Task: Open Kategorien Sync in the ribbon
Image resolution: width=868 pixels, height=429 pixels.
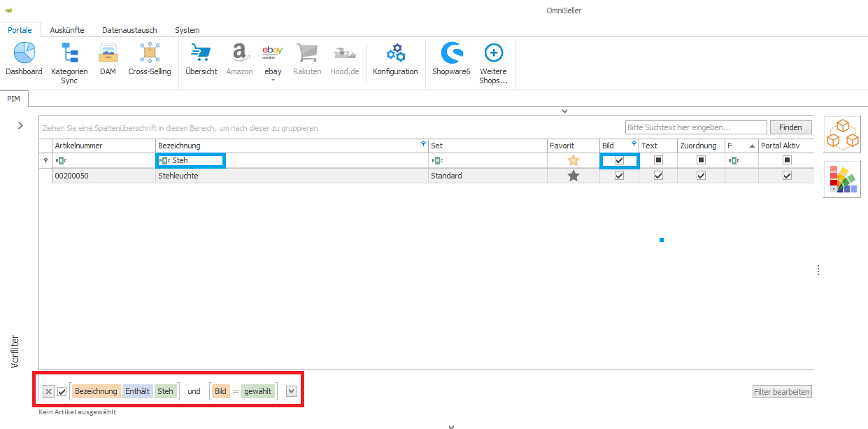Action: pyautogui.click(x=69, y=54)
